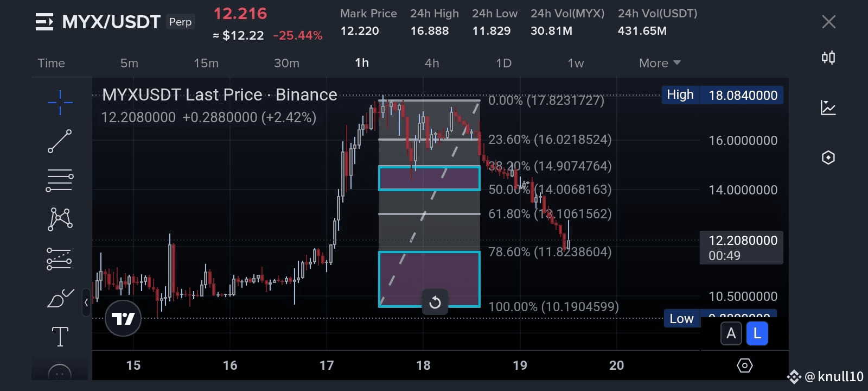Screen dimensions: 868x391
Task: Select the 23.60% Fibonacci level label
Action: point(550,140)
